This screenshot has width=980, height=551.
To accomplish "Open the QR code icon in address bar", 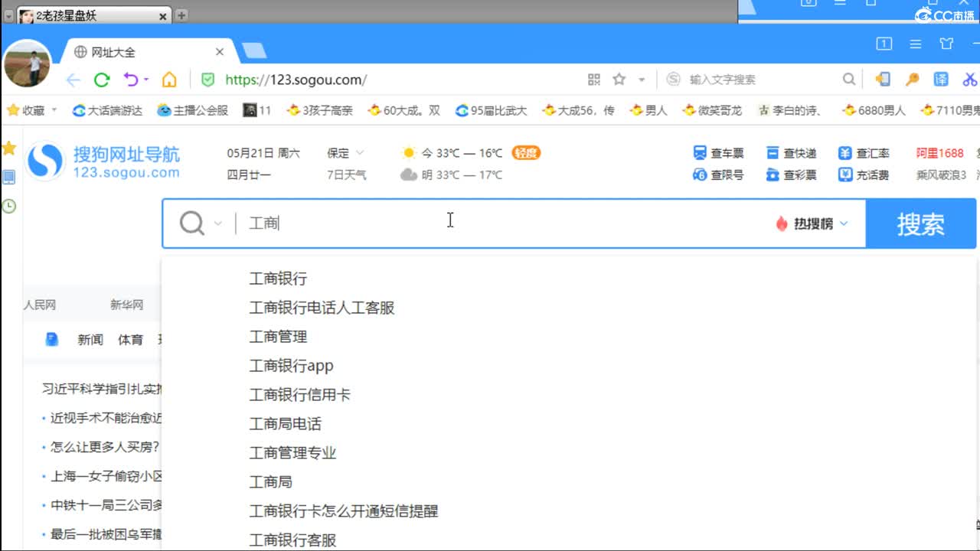I will pos(594,80).
